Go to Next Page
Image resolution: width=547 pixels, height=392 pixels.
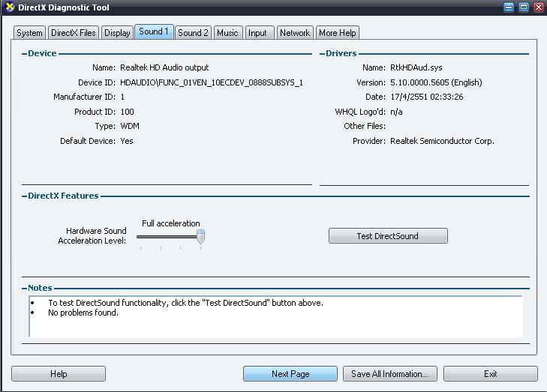[290, 374]
